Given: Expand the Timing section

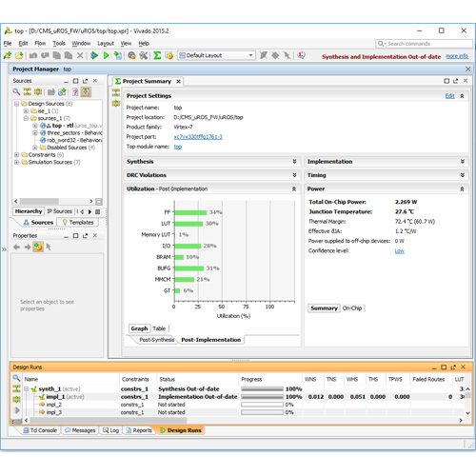Looking at the screenshot, I should click(x=463, y=175).
